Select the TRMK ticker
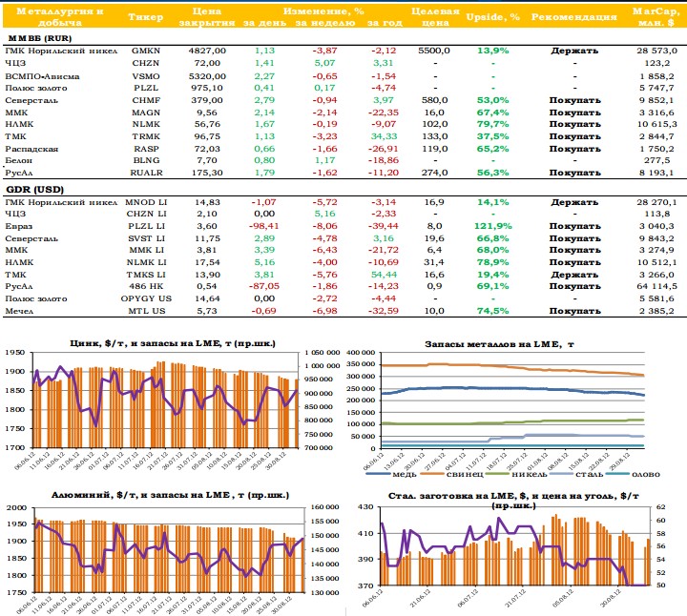Viewport: 687px width, 616px height. [146, 136]
